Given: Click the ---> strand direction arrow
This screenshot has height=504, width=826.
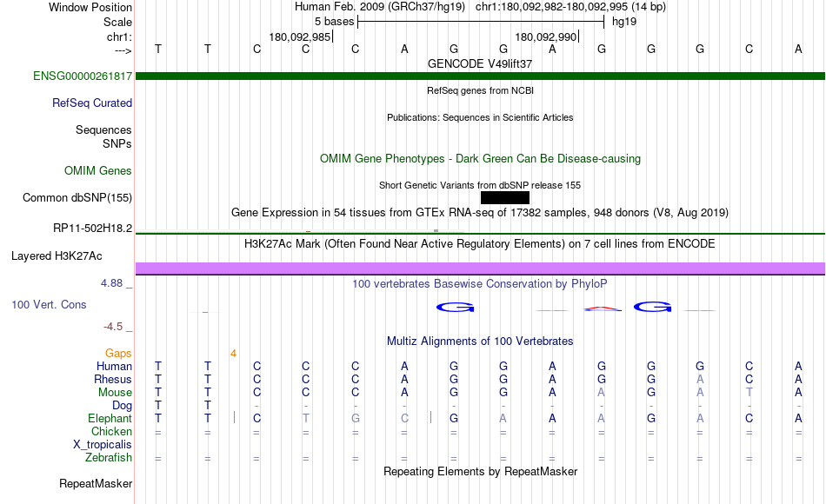Looking at the screenshot, I should (123, 50).
